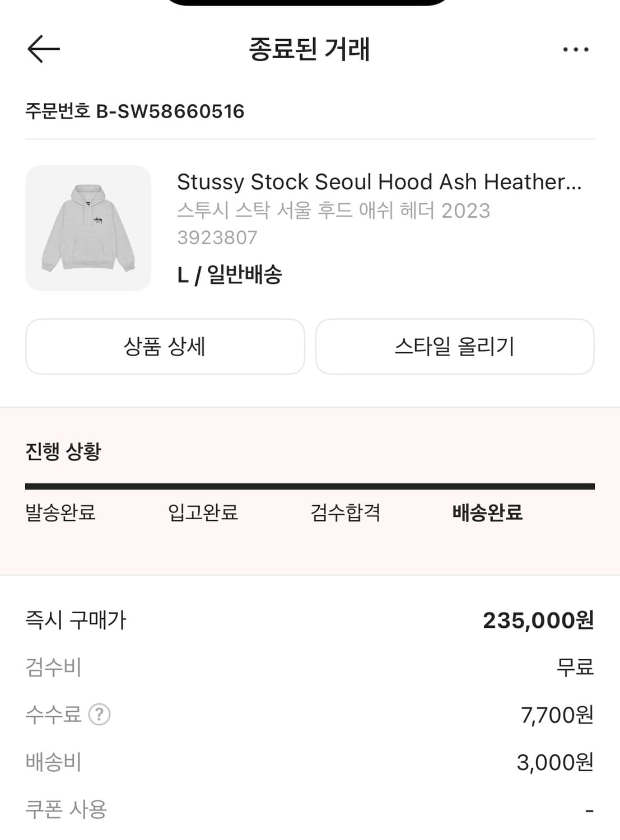Tap the 종료된 거래 page title
Image resolution: width=620 pixels, height=840 pixels.
(309, 49)
